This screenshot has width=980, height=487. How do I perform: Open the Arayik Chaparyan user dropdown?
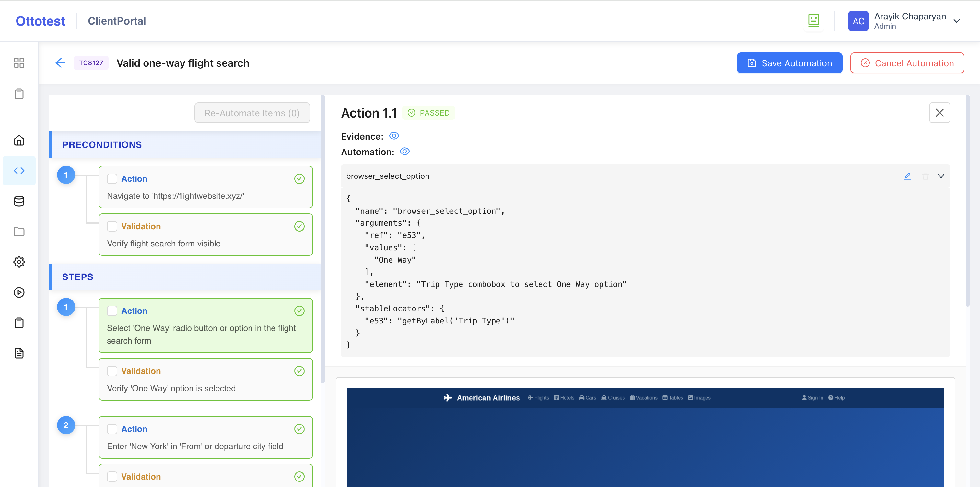pyautogui.click(x=956, y=21)
